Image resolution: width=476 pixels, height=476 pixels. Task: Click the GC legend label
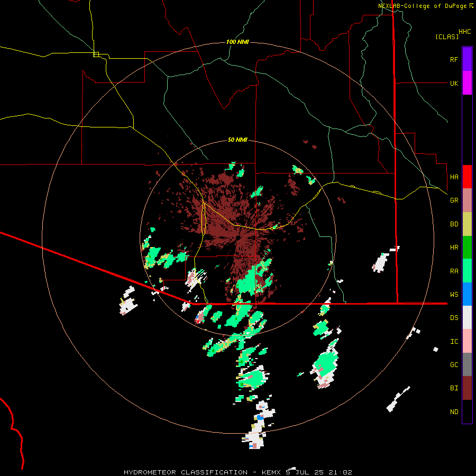point(454,365)
